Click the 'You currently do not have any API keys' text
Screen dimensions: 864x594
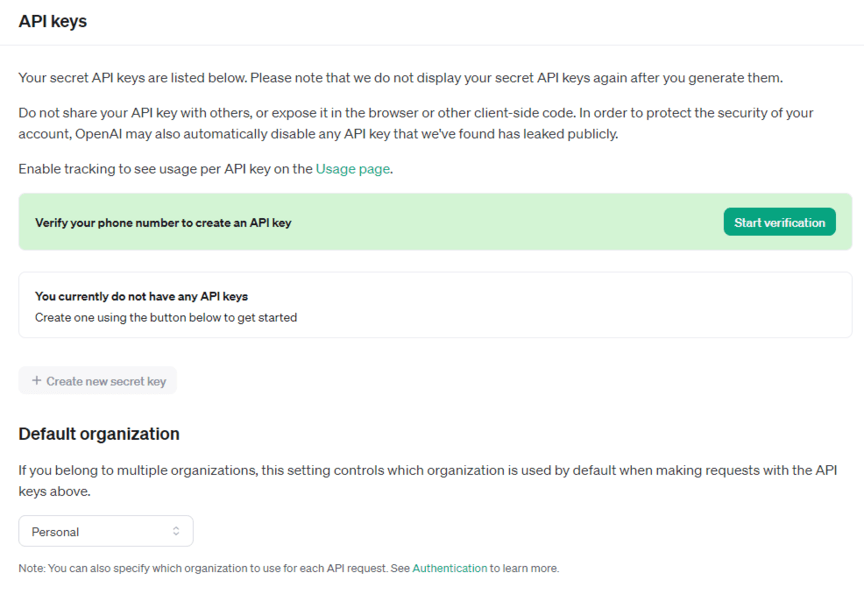(x=141, y=296)
